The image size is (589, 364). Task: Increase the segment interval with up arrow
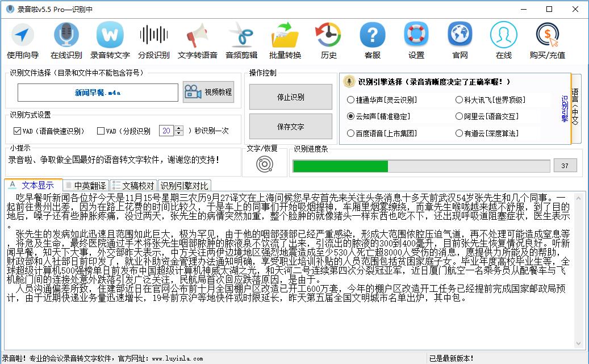[179, 127]
